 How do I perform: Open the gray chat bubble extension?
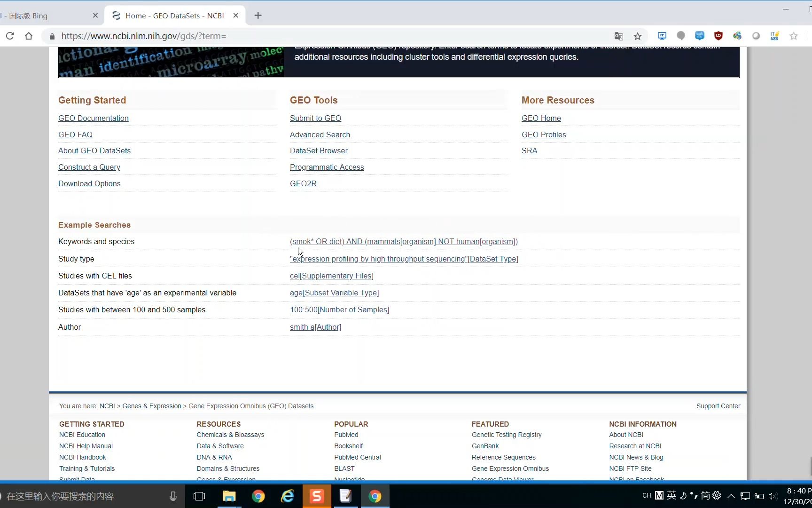pyautogui.click(x=681, y=36)
